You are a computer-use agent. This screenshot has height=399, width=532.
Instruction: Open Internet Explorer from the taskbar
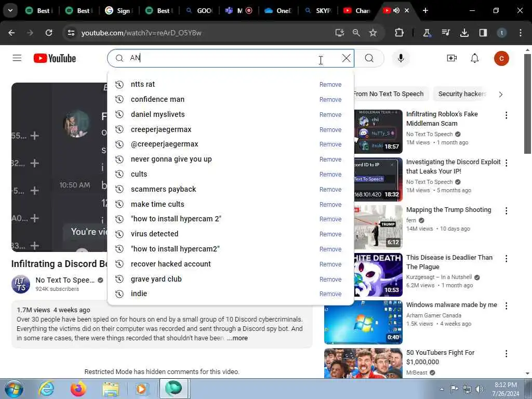[x=46, y=389]
